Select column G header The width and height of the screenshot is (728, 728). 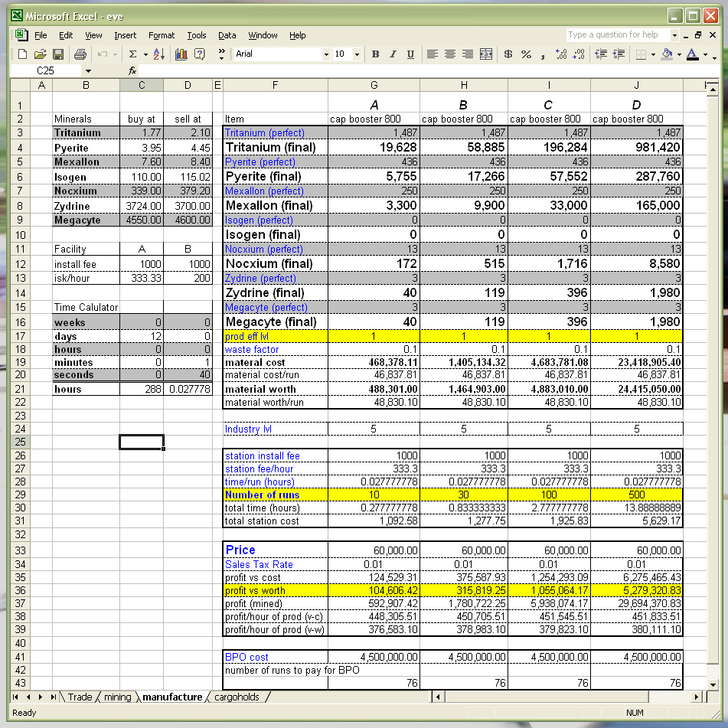pos(374,85)
